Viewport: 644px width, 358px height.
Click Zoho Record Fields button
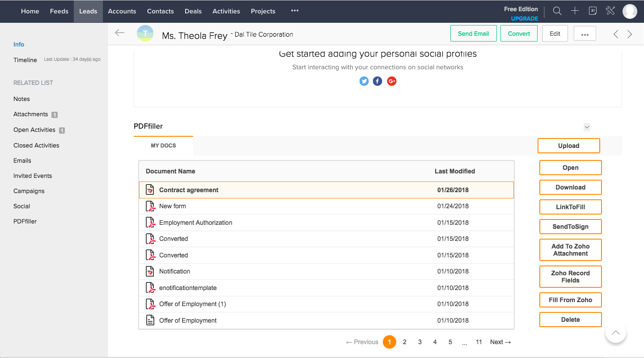(571, 277)
